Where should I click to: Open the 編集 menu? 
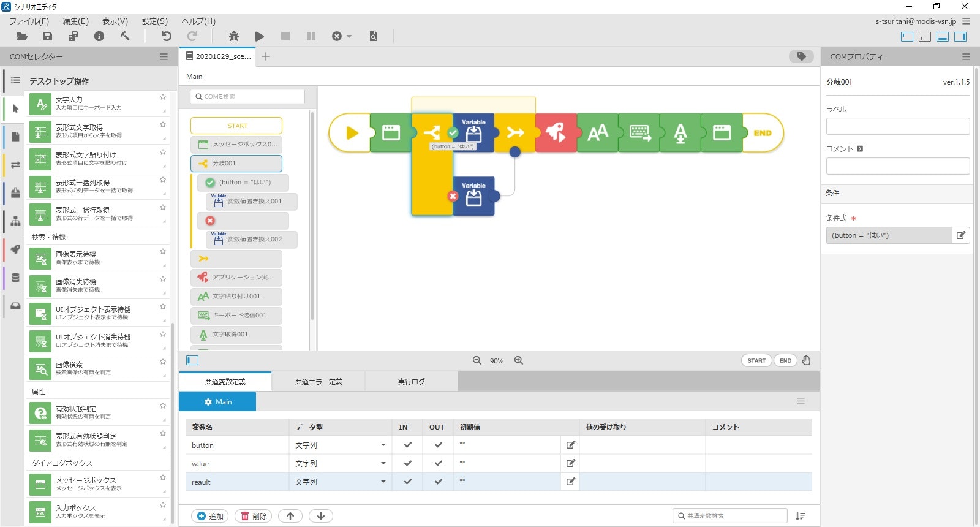tap(76, 21)
